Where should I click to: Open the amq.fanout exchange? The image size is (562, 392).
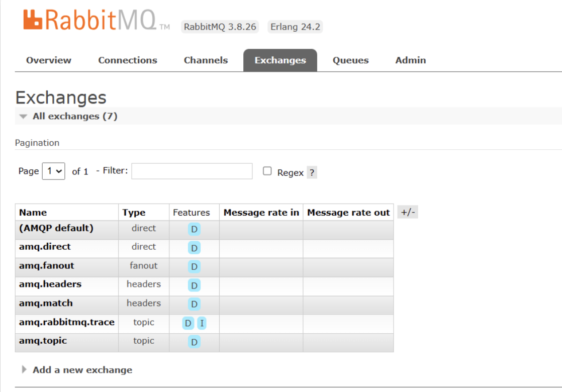(47, 265)
